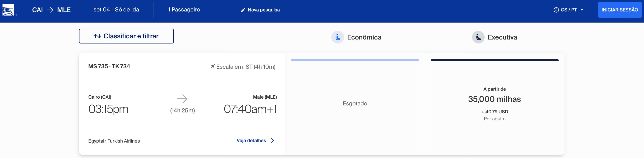Expand flight details with the chevron

pyautogui.click(x=273, y=140)
